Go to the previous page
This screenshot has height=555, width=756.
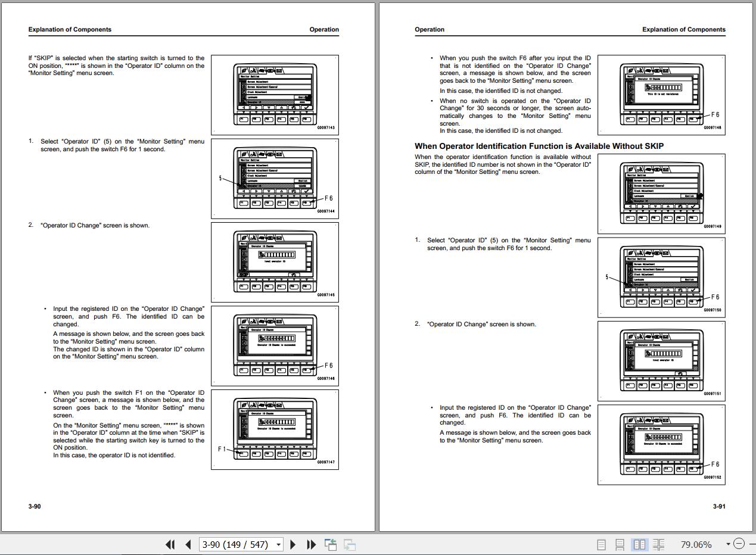pyautogui.click(x=188, y=544)
